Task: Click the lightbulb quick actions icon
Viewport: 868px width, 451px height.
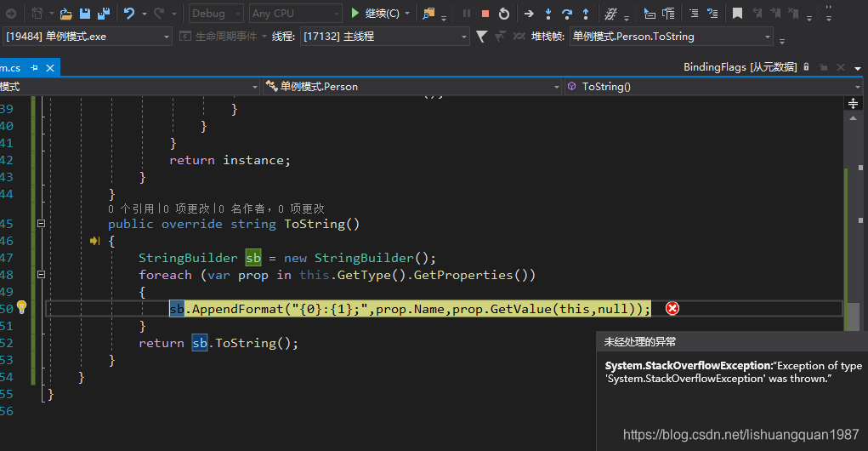Action: [x=22, y=308]
